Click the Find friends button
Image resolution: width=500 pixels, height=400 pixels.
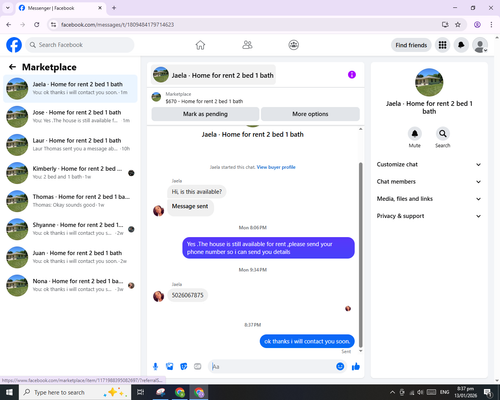(x=411, y=45)
